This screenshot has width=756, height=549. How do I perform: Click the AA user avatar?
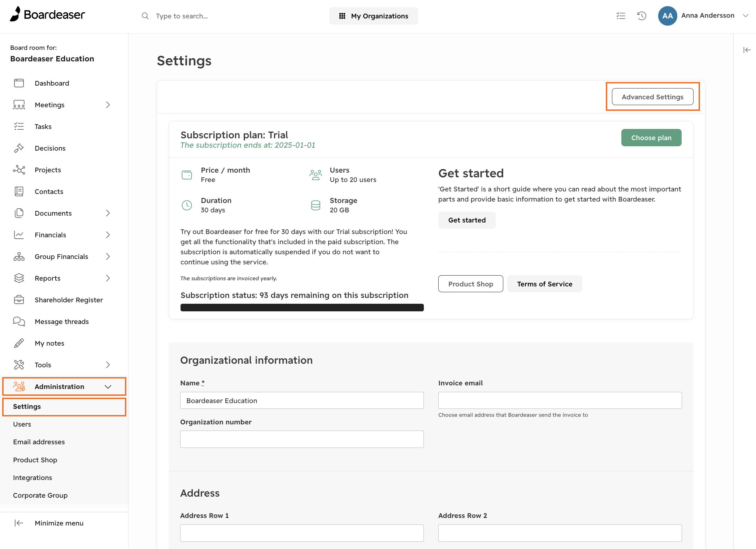[667, 16]
